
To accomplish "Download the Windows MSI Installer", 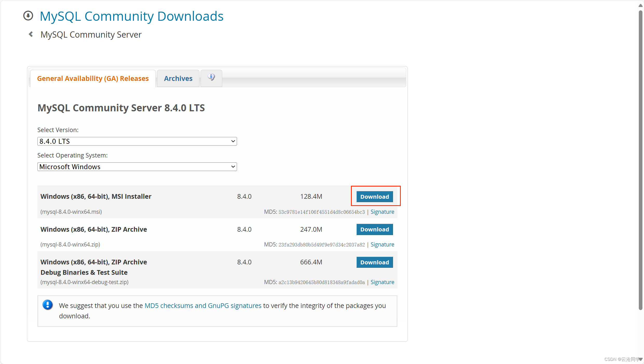I will [374, 196].
